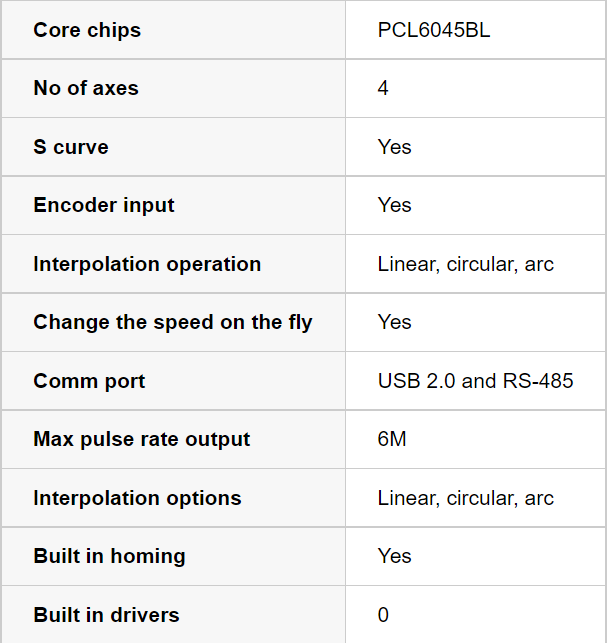This screenshot has height=643, width=608.
Task: Click the 'Encoder input' label
Action: point(104,205)
